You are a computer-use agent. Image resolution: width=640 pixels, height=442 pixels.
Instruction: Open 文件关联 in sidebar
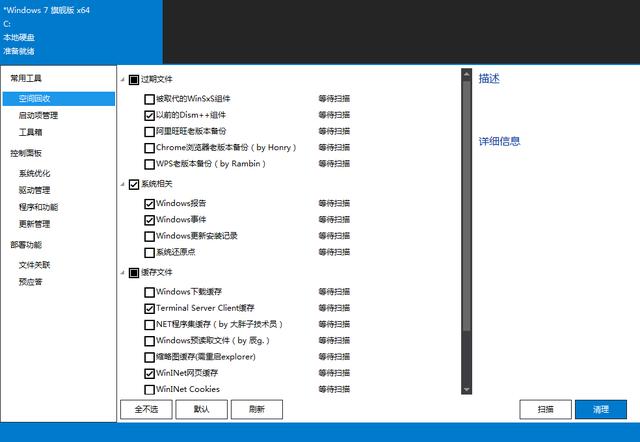coord(35,265)
